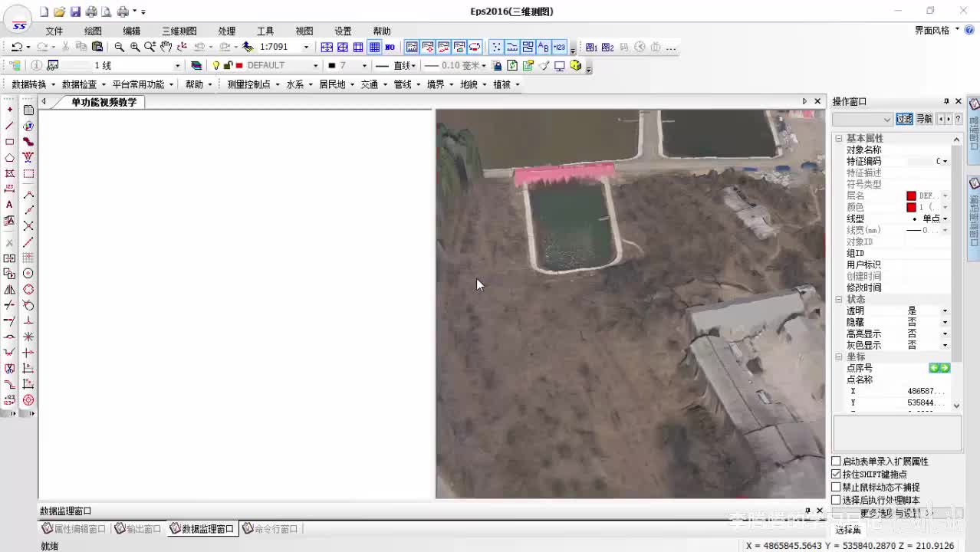Click the light bulb layer visibility icon
Viewport: 980px width, 552px height.
coord(216,65)
